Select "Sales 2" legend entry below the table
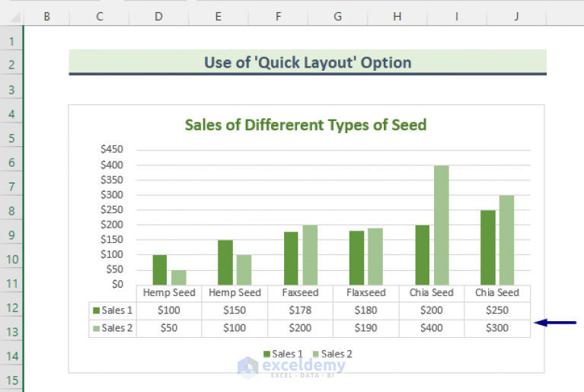The width and height of the screenshot is (584, 392). click(x=332, y=354)
